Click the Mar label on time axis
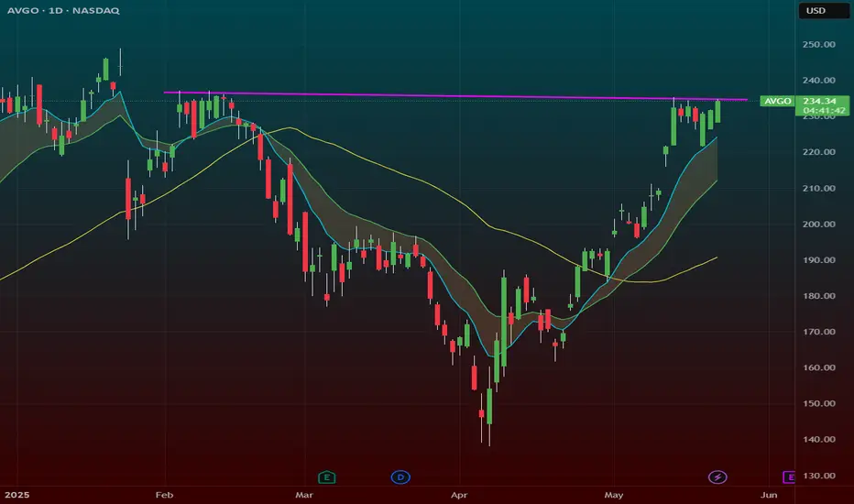This screenshot has width=854, height=504. pos(304,495)
